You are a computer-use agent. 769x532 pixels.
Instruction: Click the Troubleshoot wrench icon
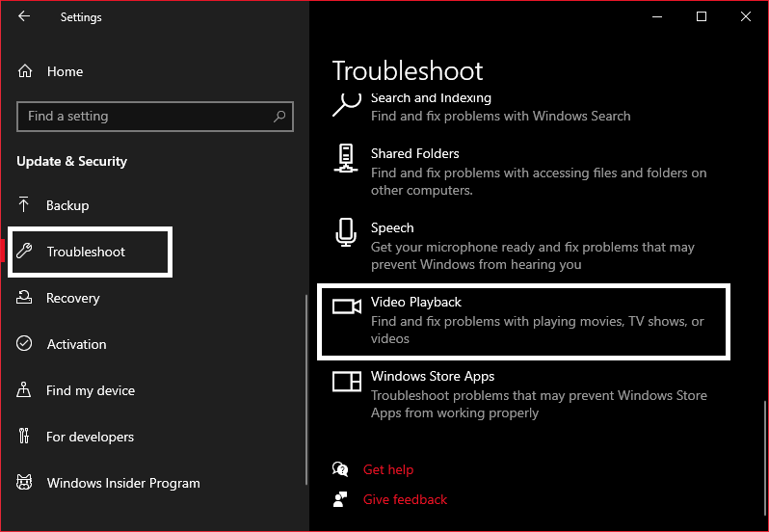(24, 251)
